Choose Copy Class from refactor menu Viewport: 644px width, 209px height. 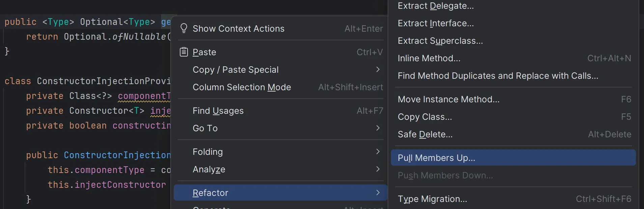pyautogui.click(x=425, y=117)
